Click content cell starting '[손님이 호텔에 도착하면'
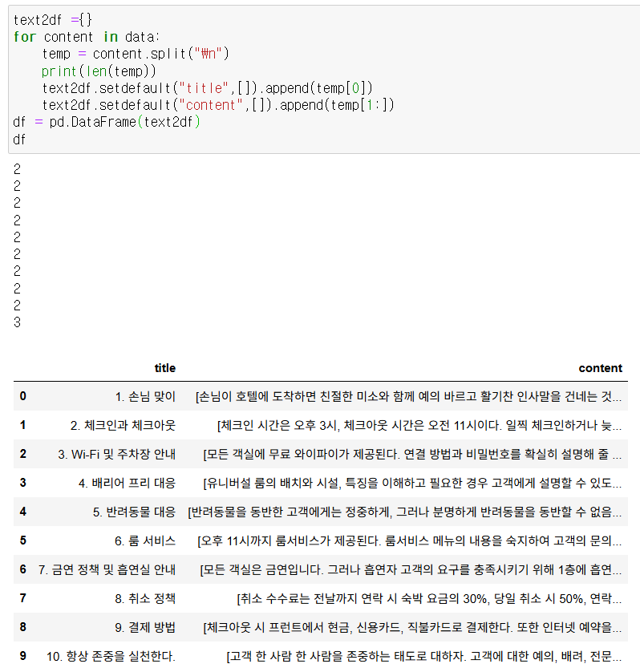Viewport: 640px width, 672px height. [408, 396]
